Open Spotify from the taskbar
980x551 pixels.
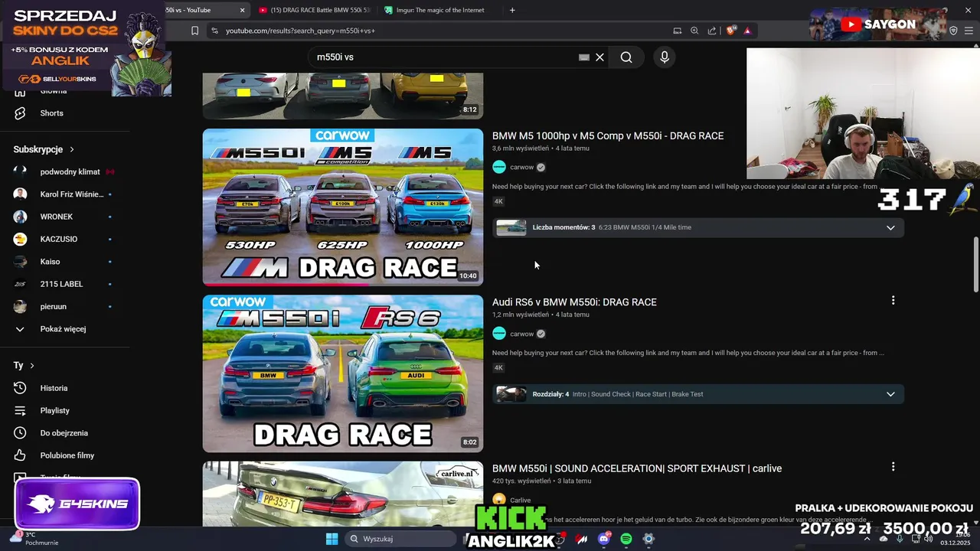[x=626, y=539]
